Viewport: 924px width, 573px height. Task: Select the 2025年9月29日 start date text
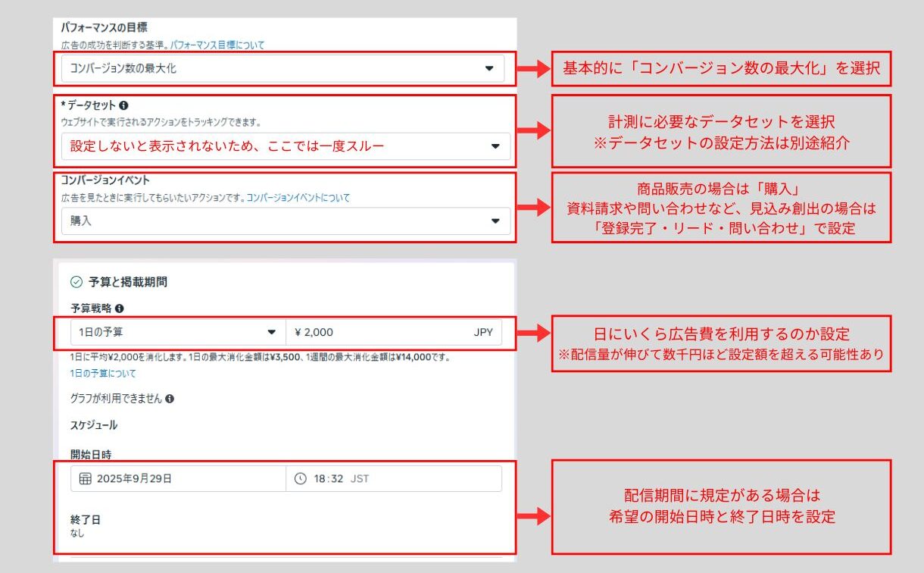[135, 479]
